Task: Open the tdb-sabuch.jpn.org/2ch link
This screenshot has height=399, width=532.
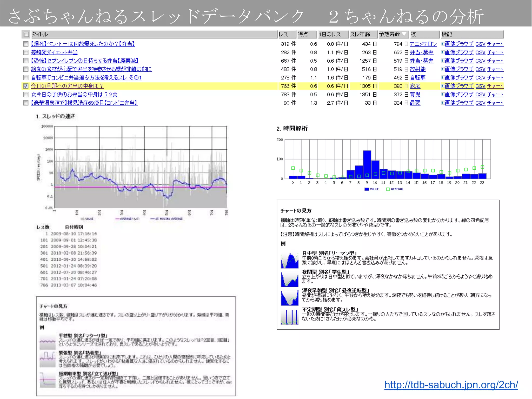Action: click(x=451, y=385)
